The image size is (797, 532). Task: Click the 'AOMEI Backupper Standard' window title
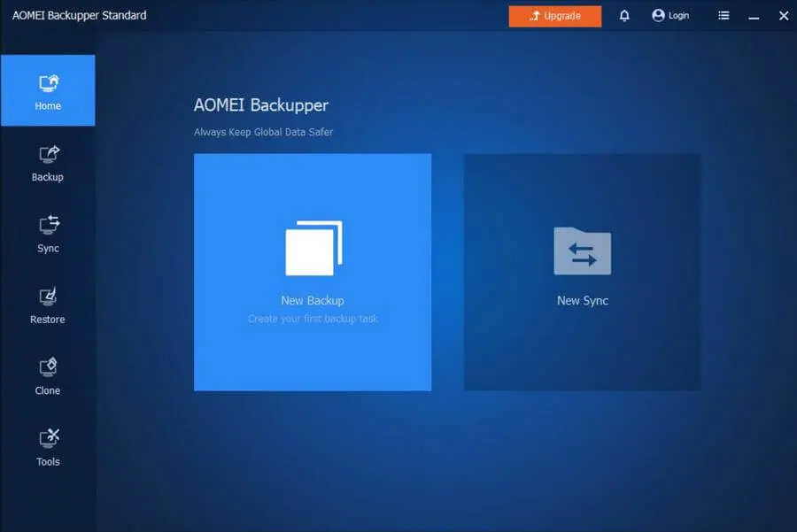[x=80, y=16]
